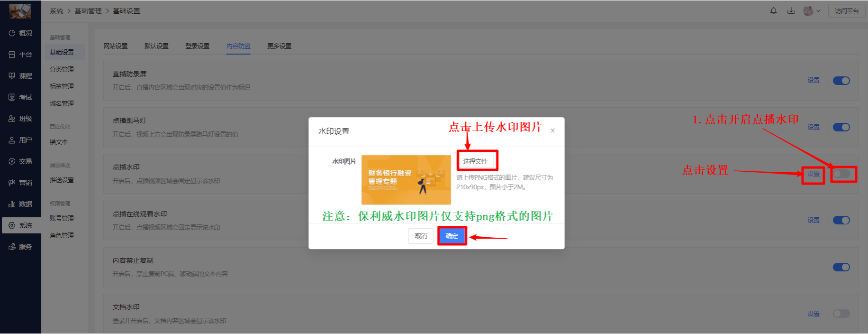Open the 概况 overview sidebar item
The image size is (868, 334).
20,33
